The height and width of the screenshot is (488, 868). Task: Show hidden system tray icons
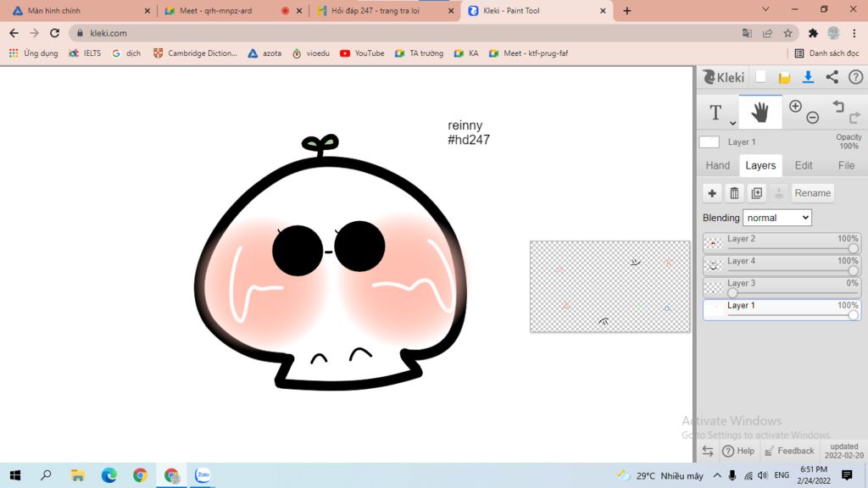pos(717,475)
